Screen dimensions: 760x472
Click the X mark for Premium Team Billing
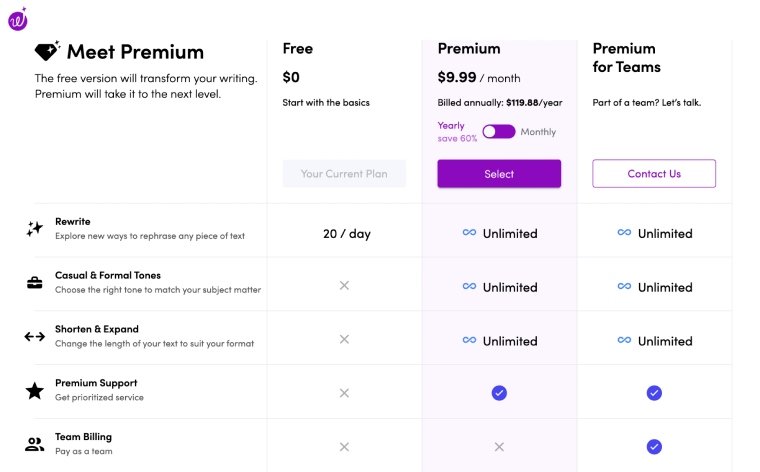pyautogui.click(x=499, y=447)
